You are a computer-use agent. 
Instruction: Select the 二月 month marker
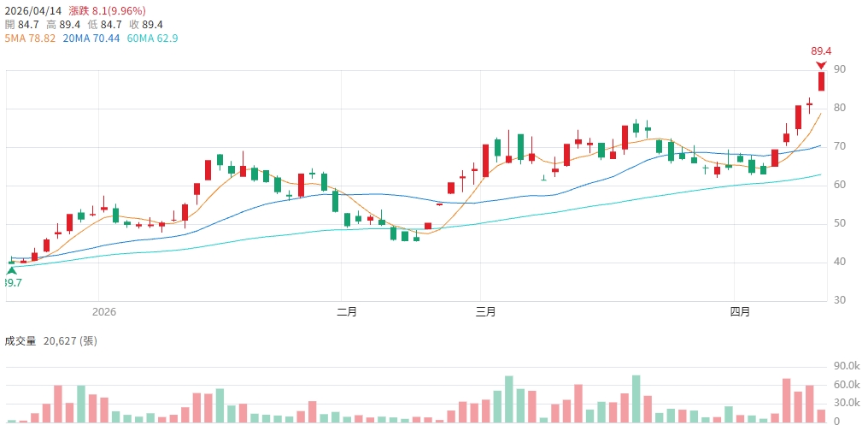point(347,311)
